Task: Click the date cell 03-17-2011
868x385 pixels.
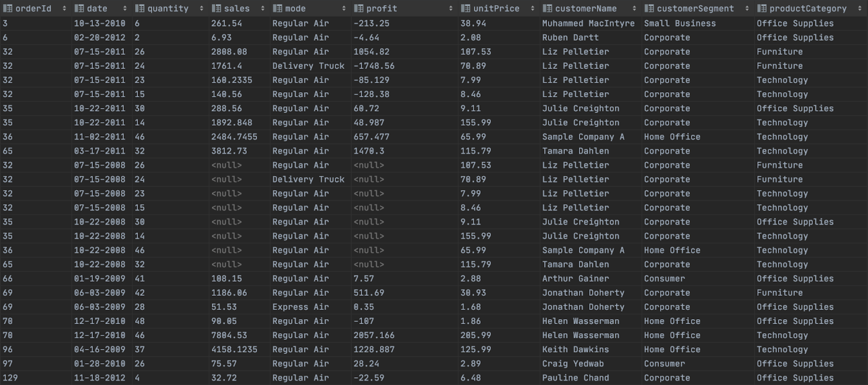Action: pyautogui.click(x=100, y=151)
